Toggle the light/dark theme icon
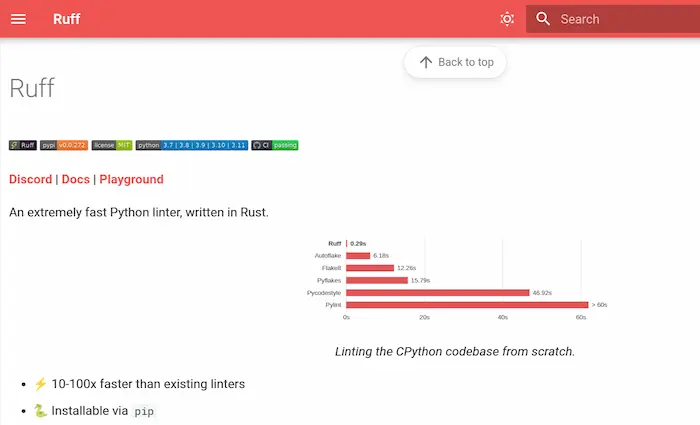The height and width of the screenshot is (425, 700). point(507,19)
